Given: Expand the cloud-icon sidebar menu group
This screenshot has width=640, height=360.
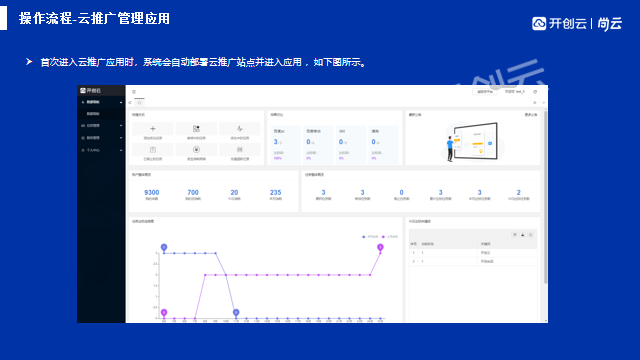Looking at the screenshot, I should (x=101, y=126).
